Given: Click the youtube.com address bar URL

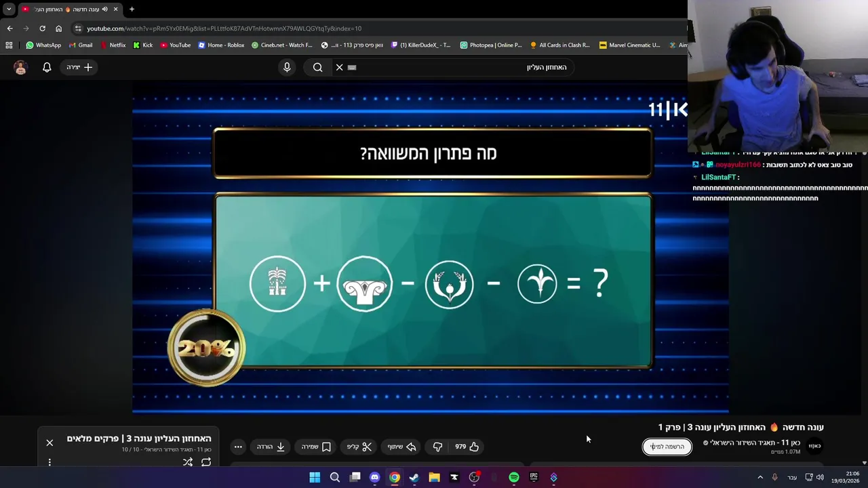Looking at the screenshot, I should (224, 28).
